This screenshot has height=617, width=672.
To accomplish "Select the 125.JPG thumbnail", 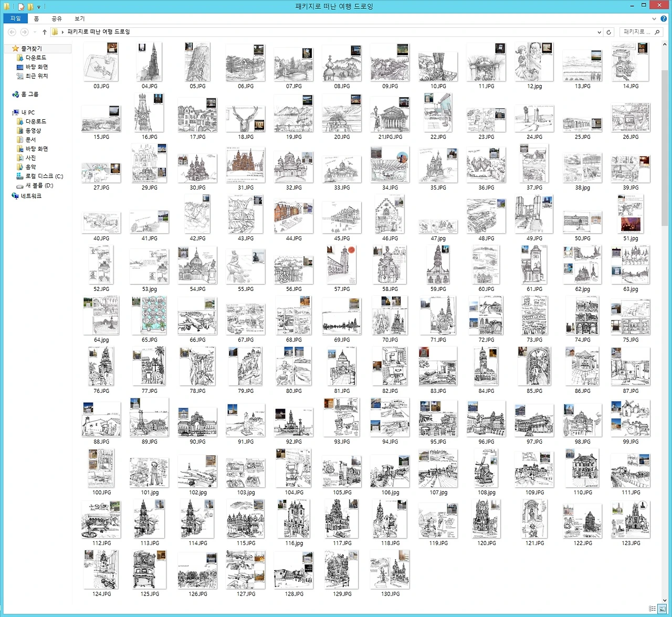I will [x=150, y=570].
